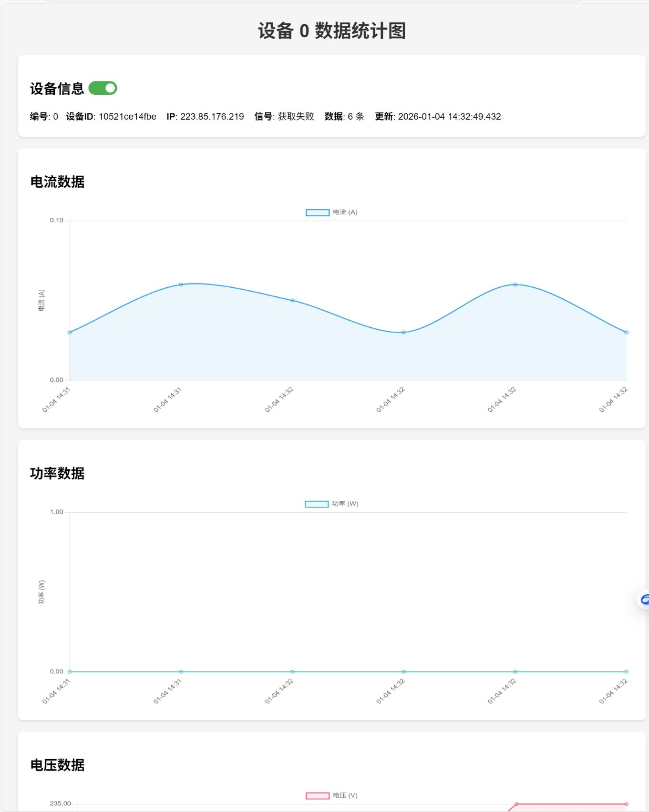
Task: Hide the series via 电压 (V) legend text
Action: (x=345, y=795)
